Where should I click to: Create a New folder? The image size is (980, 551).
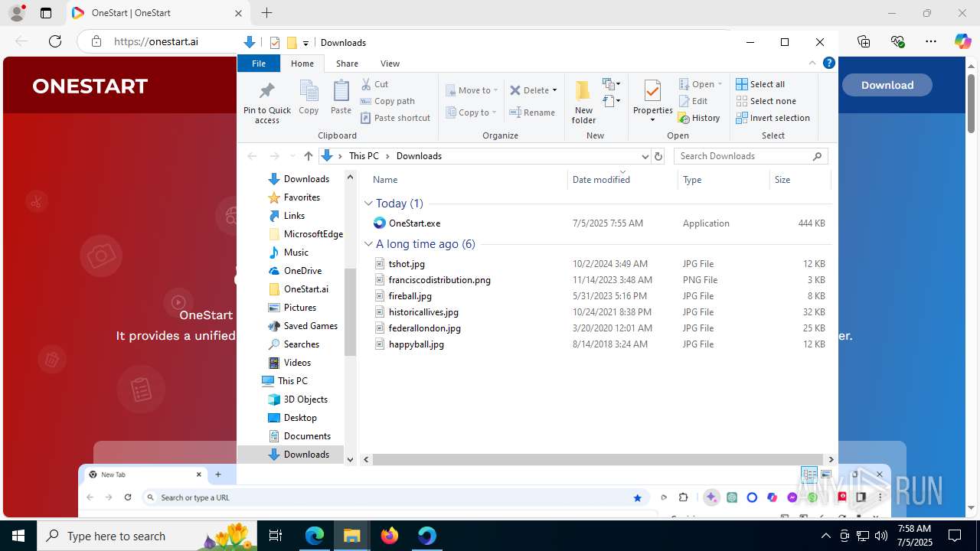click(x=583, y=101)
